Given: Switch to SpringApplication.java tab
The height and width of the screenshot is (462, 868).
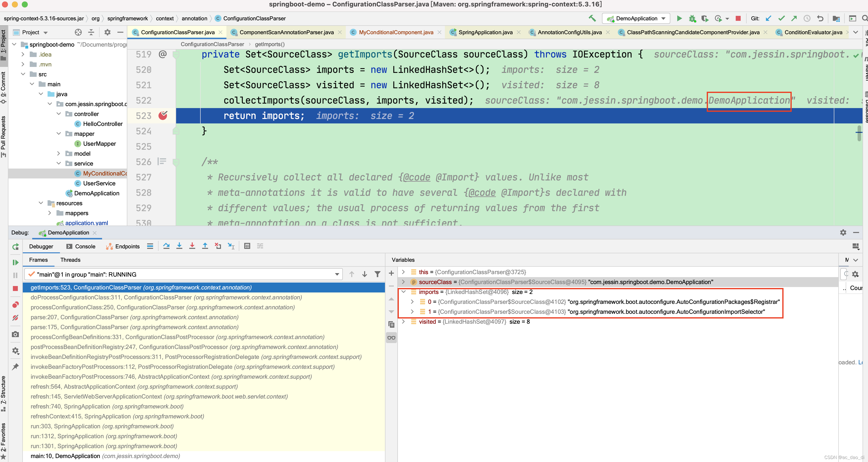Looking at the screenshot, I should [x=485, y=32].
